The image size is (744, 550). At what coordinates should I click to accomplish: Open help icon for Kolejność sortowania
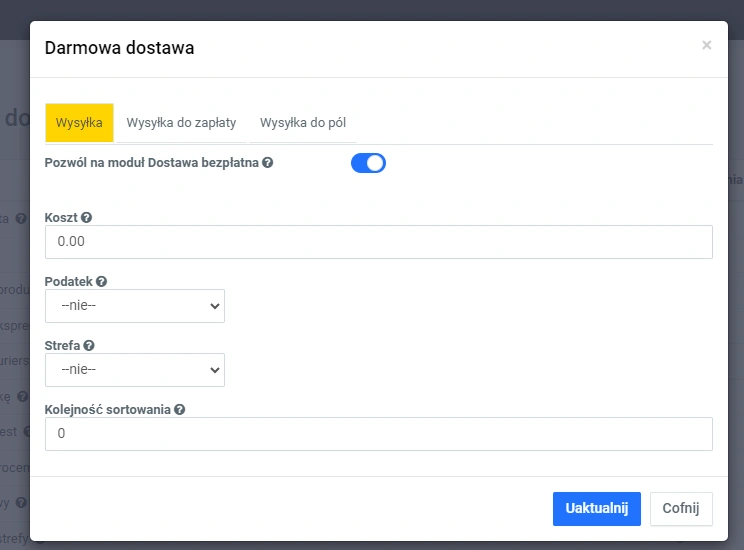coord(180,409)
